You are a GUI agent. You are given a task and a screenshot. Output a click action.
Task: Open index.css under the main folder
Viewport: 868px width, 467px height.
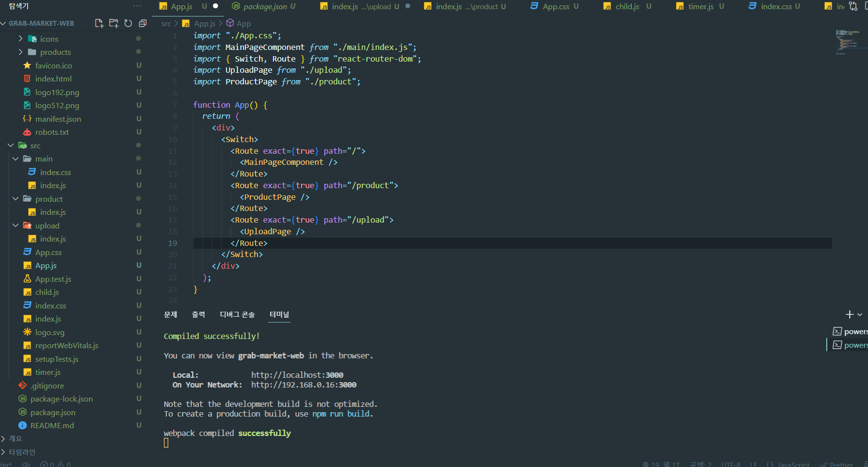click(x=55, y=172)
